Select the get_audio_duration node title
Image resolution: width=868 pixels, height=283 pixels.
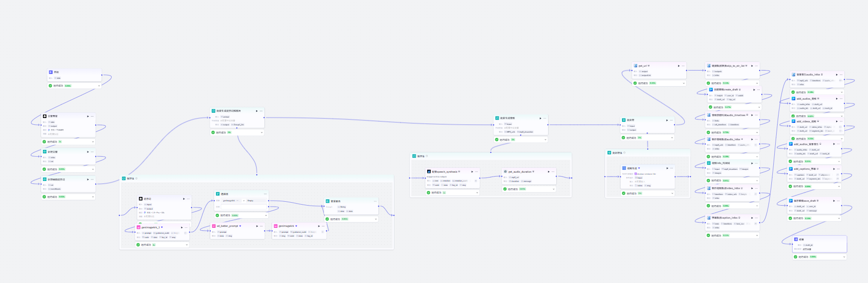click(520, 172)
